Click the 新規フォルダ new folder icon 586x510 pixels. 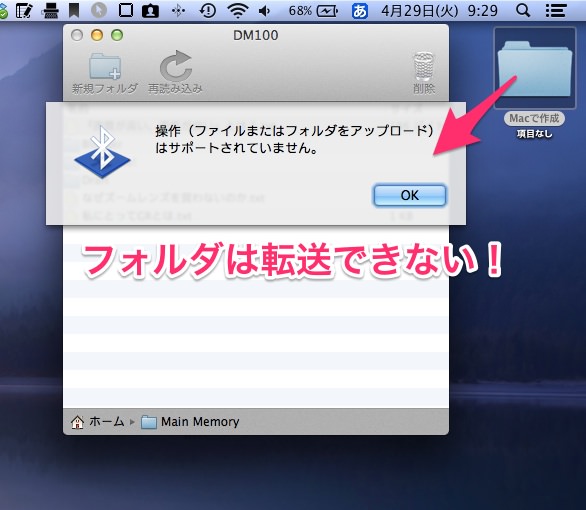click(105, 67)
